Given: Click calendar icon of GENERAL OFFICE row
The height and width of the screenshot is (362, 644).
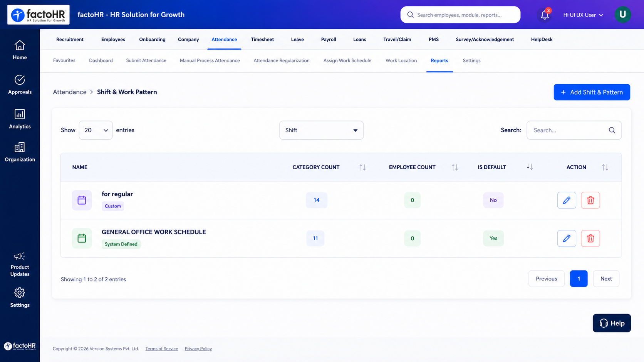Looking at the screenshot, I should pyautogui.click(x=82, y=238).
